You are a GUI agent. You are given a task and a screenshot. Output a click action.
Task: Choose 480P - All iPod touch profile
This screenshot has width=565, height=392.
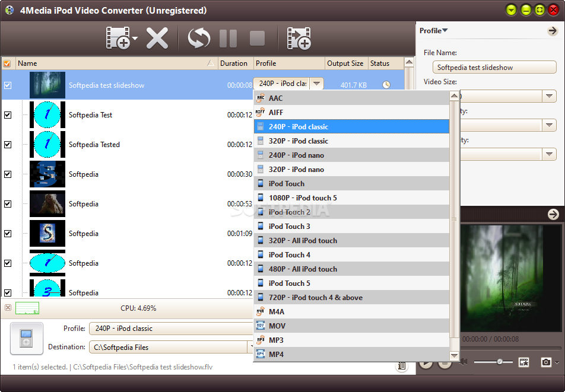[351, 269]
